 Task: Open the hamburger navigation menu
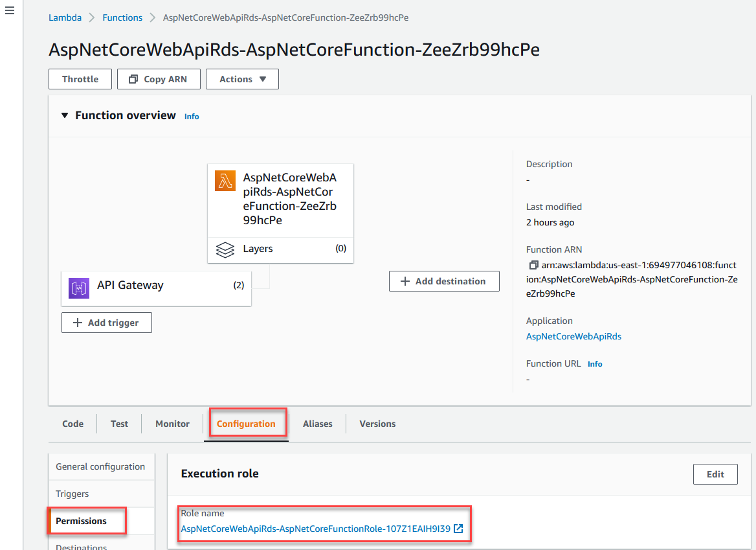pyautogui.click(x=10, y=10)
